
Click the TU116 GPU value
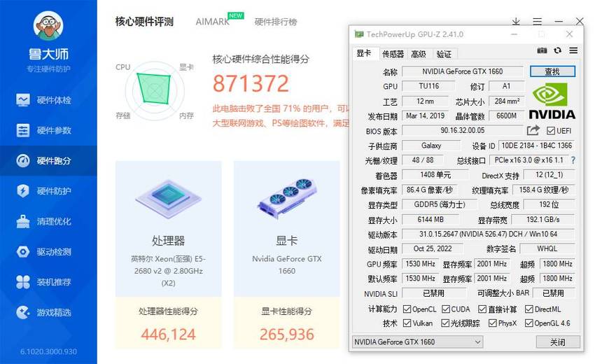429,86
